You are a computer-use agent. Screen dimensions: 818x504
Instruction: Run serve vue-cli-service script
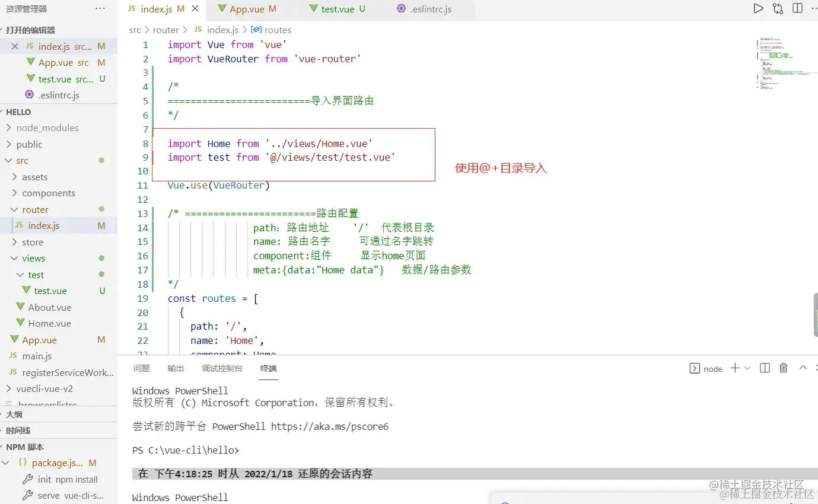[70, 495]
